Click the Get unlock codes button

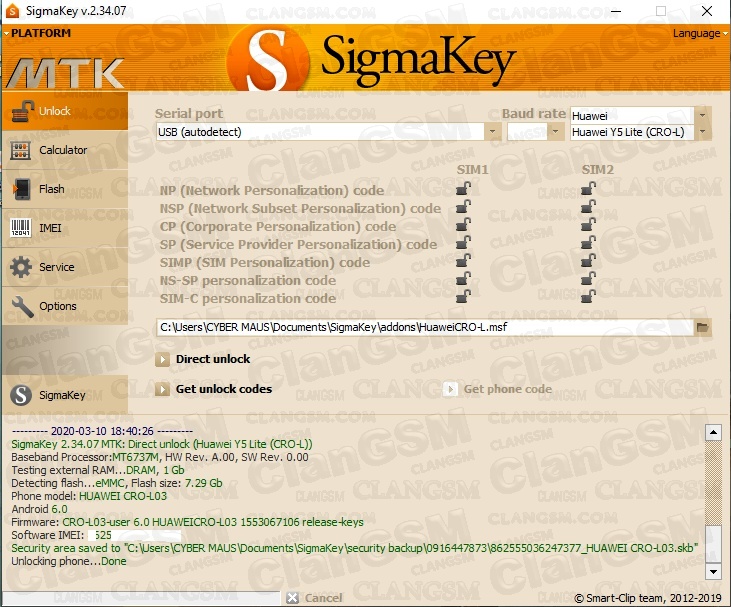pyautogui.click(x=214, y=389)
